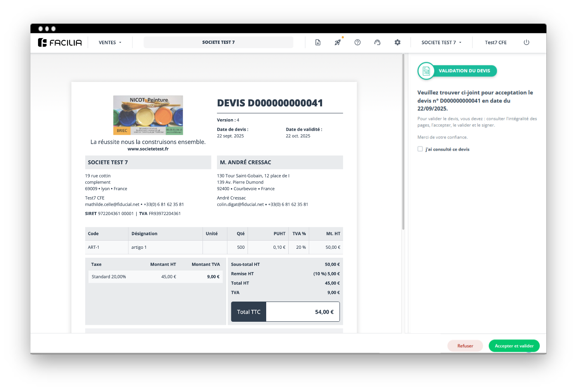This screenshot has height=392, width=577.
Task: Open the VENTES dropdown
Action: point(110,42)
